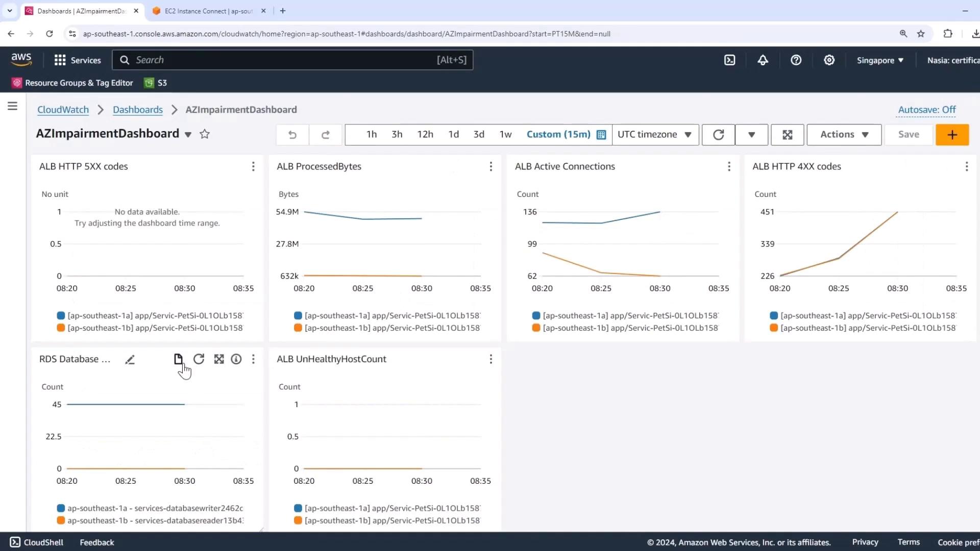Click the browser address bar URL
The width and height of the screenshot is (980, 551).
pos(347,34)
